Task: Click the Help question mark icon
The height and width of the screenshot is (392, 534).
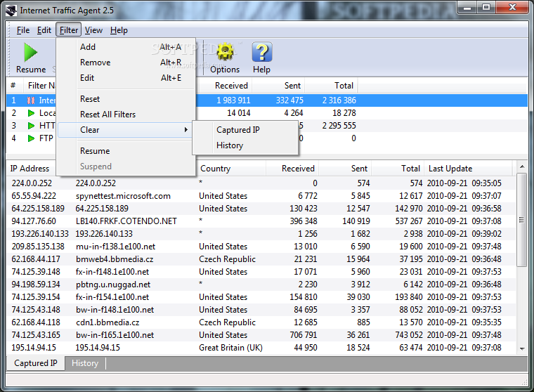Action: point(262,52)
